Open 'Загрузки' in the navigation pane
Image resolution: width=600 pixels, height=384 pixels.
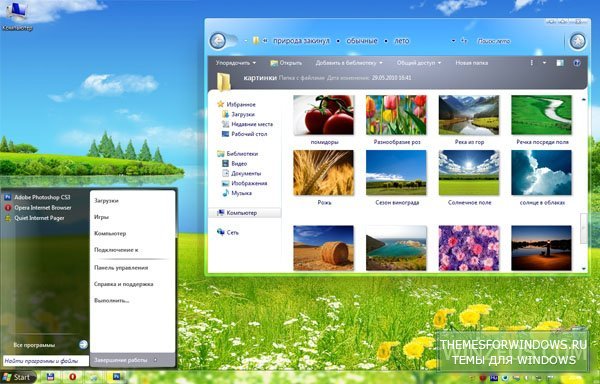pos(238,114)
